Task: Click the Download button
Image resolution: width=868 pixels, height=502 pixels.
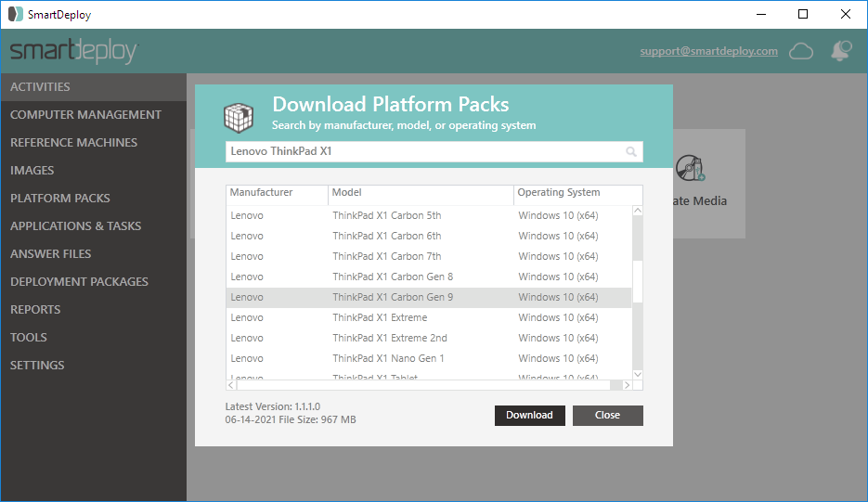Action: (530, 415)
